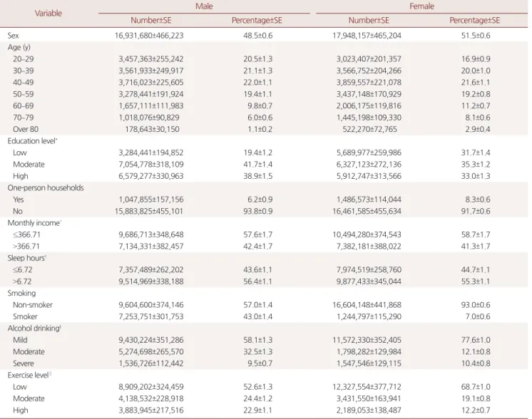Click the 'Mild' alcohol row label
The height and width of the screenshot is (419, 532).
[20, 340]
